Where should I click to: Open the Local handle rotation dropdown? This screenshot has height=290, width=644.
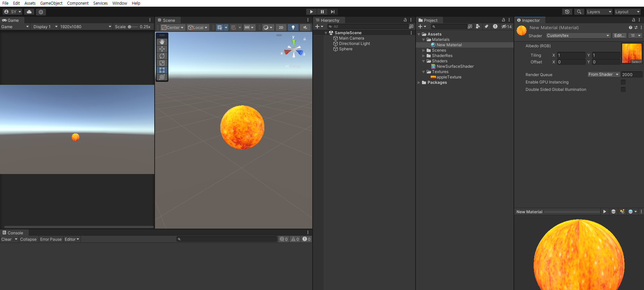point(198,27)
